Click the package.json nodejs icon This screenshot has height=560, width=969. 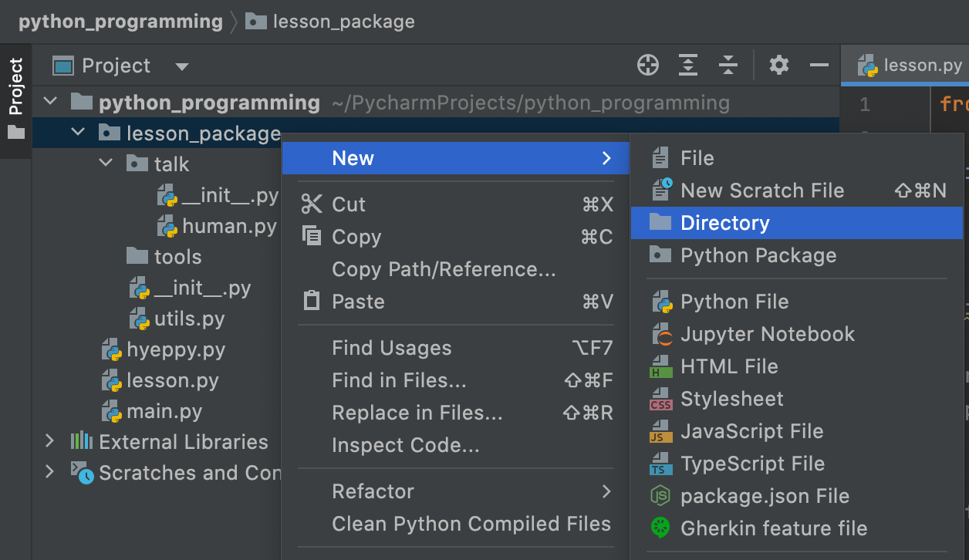pyautogui.click(x=661, y=496)
